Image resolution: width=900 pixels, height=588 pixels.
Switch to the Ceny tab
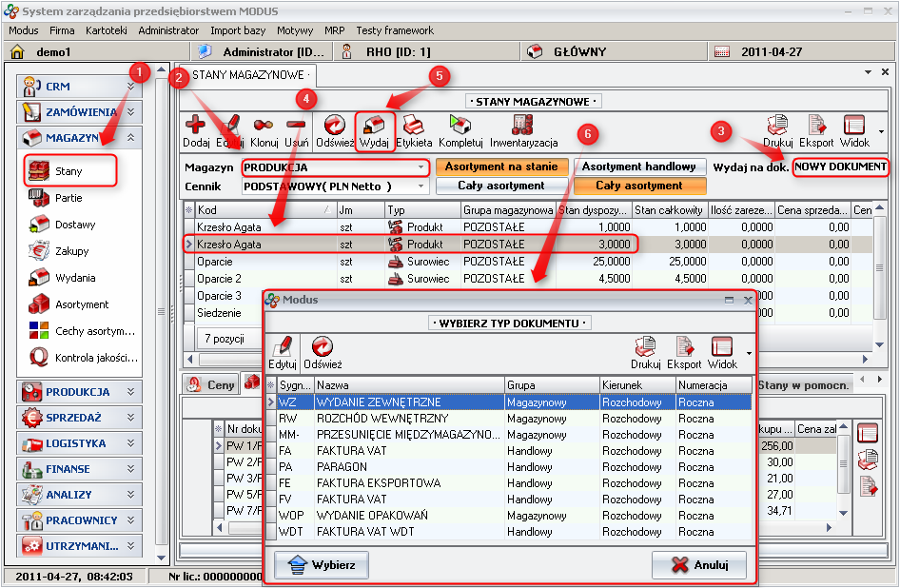pyautogui.click(x=211, y=384)
